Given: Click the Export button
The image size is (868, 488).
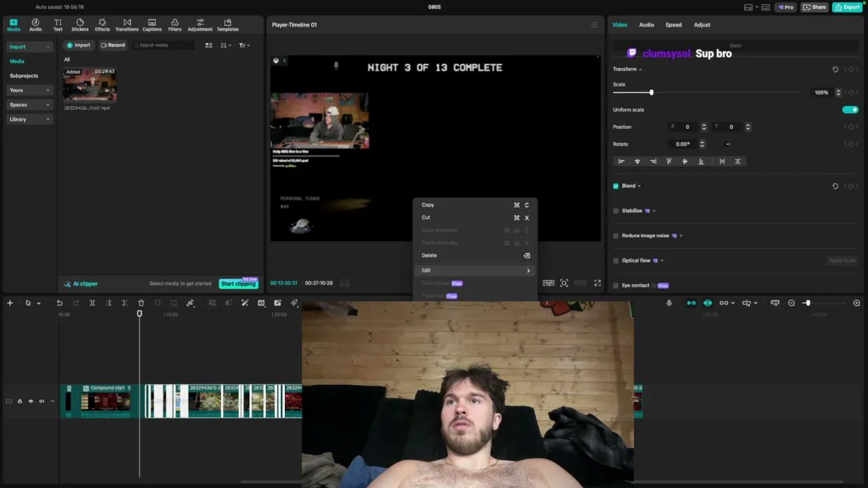Looking at the screenshot, I should pyautogui.click(x=848, y=7).
